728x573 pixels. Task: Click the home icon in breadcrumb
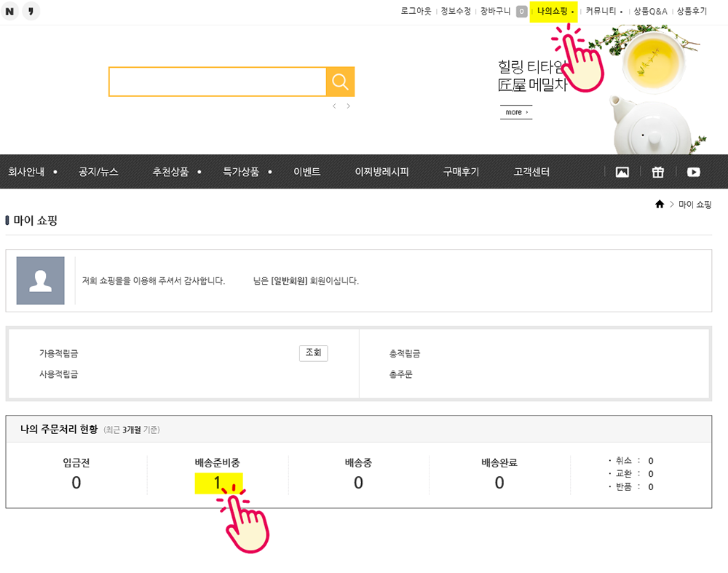pyautogui.click(x=660, y=205)
